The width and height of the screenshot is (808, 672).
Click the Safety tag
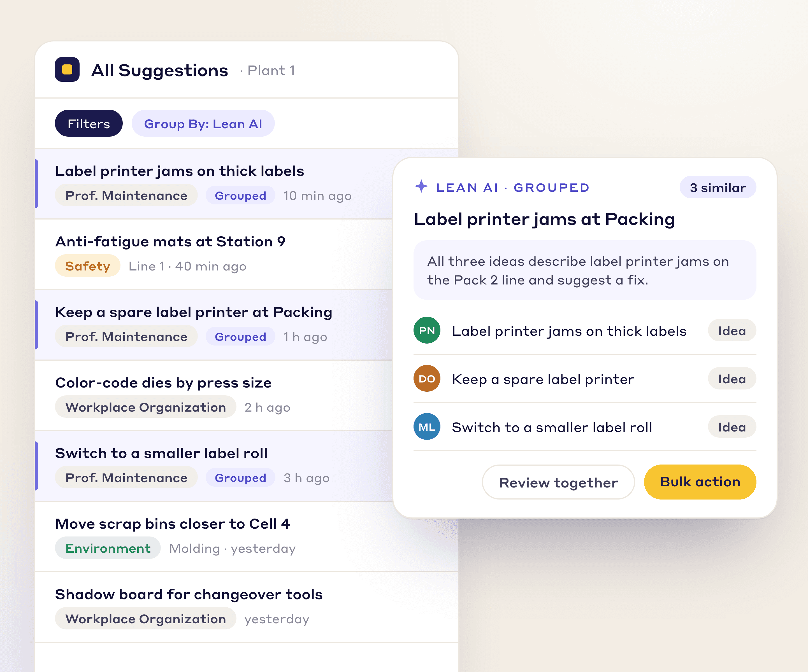pos(88,266)
